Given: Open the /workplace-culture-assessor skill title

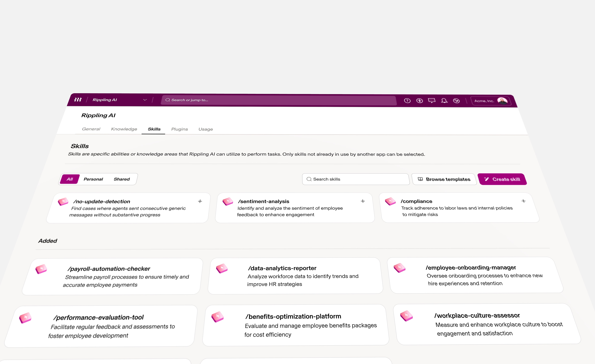Looking at the screenshot, I should tap(477, 316).
